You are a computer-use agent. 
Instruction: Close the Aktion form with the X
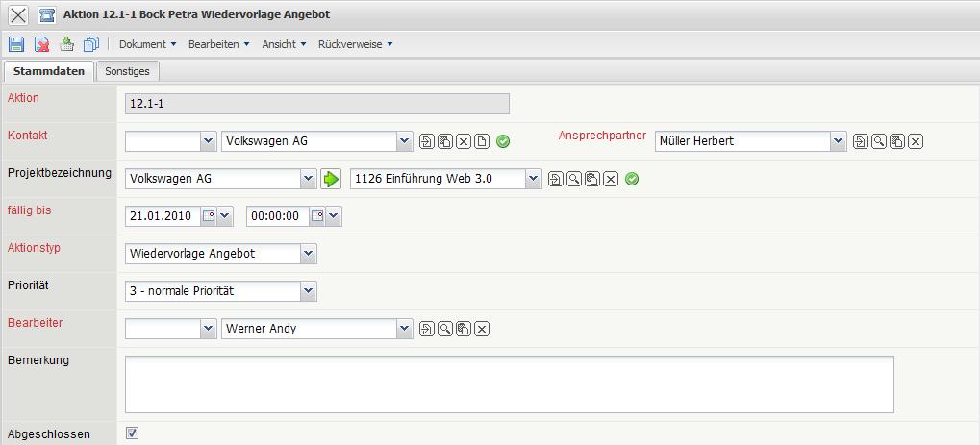tap(18, 14)
